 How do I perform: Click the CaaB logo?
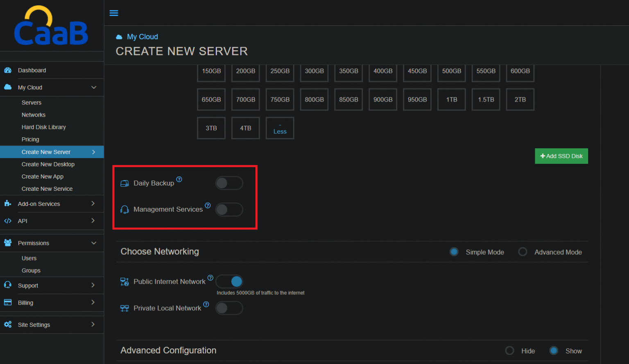click(51, 25)
